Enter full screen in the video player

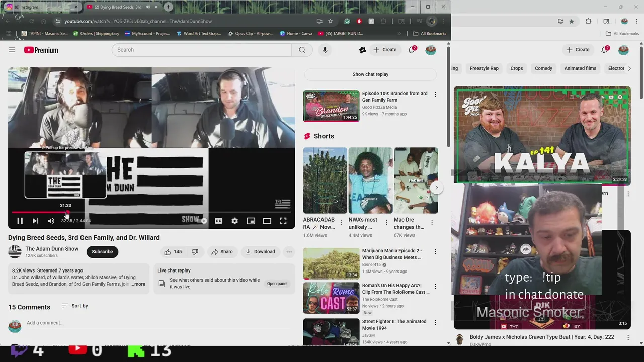point(283,221)
